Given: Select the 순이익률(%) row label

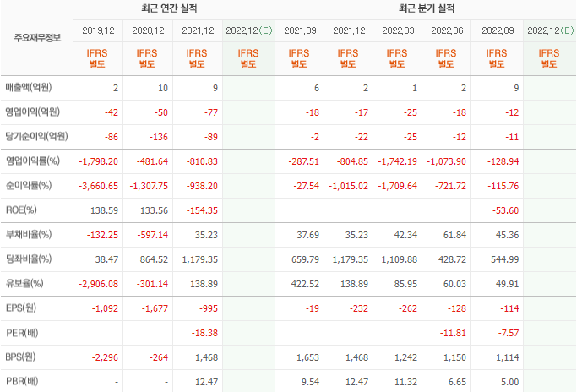Looking at the screenshot, I should pyautogui.click(x=29, y=186).
